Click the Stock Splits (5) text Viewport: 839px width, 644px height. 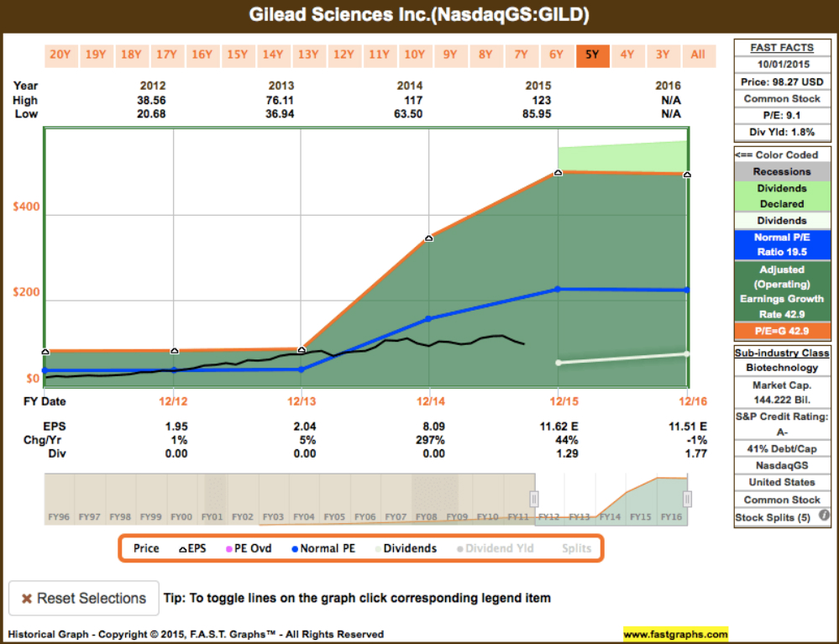coord(773,518)
